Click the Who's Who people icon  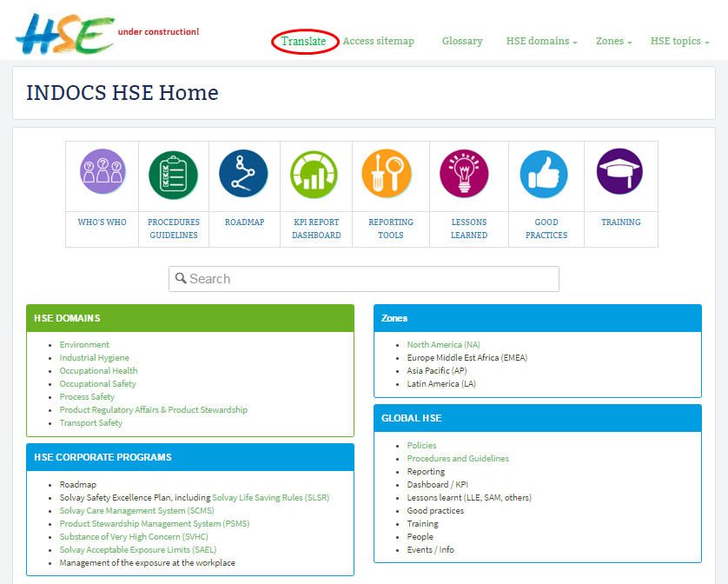pyautogui.click(x=103, y=172)
